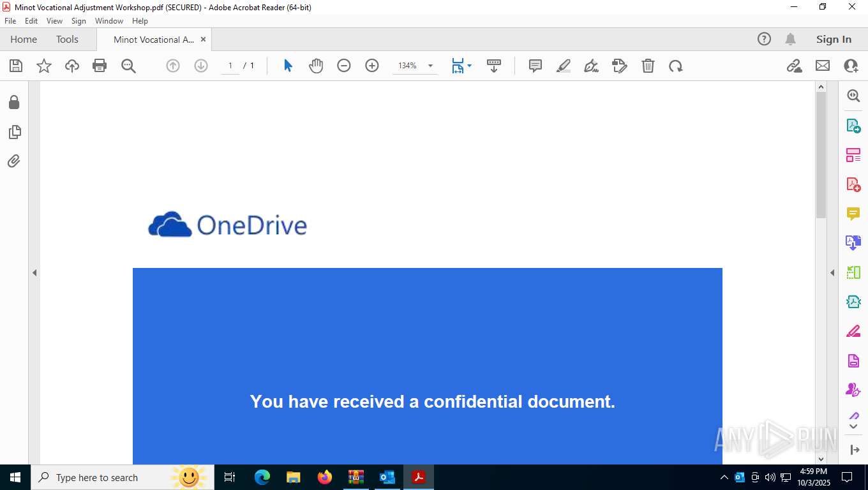Click the vertical scrollbar thumb
Screen dimensions: 868x490
pos(821,155)
